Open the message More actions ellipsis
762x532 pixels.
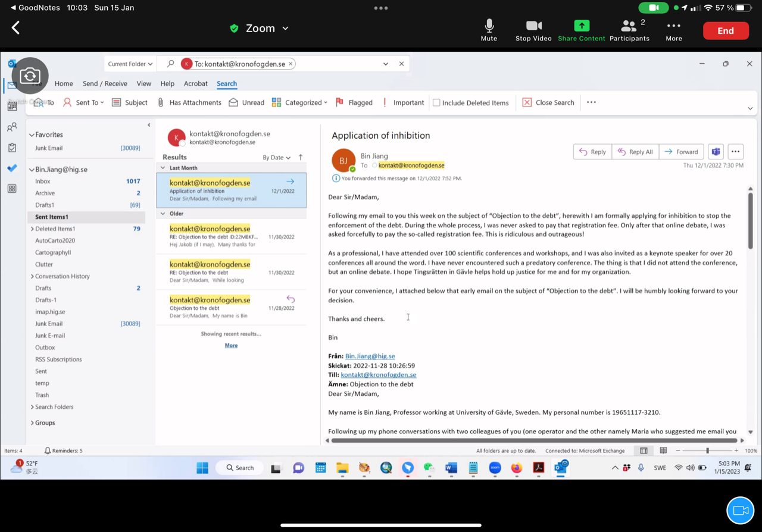[x=735, y=152]
